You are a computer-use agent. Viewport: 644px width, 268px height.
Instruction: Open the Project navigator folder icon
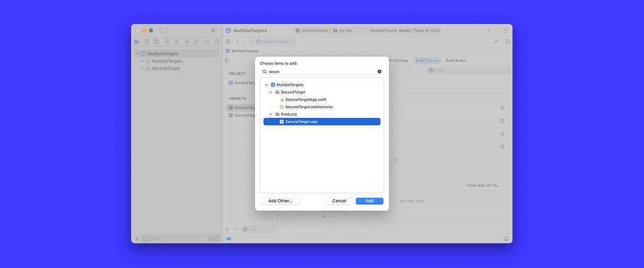click(x=137, y=41)
